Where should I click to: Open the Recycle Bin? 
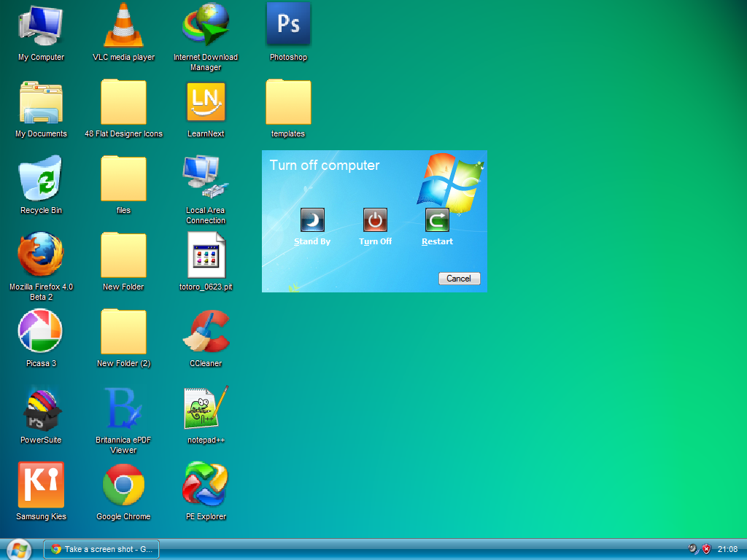pos(41,179)
